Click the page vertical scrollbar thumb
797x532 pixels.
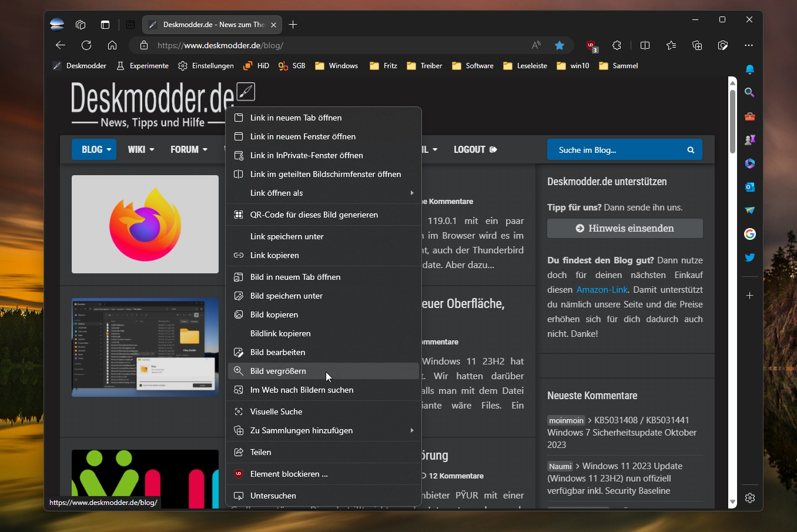pyautogui.click(x=732, y=121)
